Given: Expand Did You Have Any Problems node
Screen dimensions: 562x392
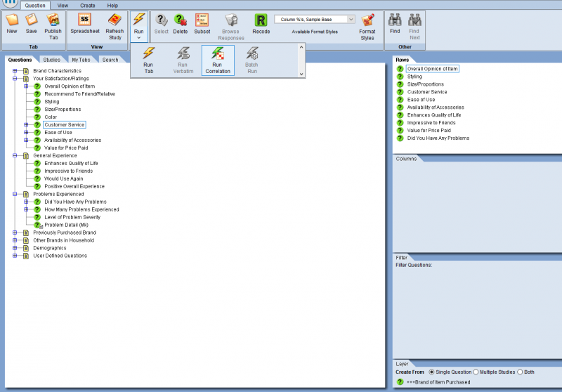Looking at the screenshot, I should click(26, 202).
